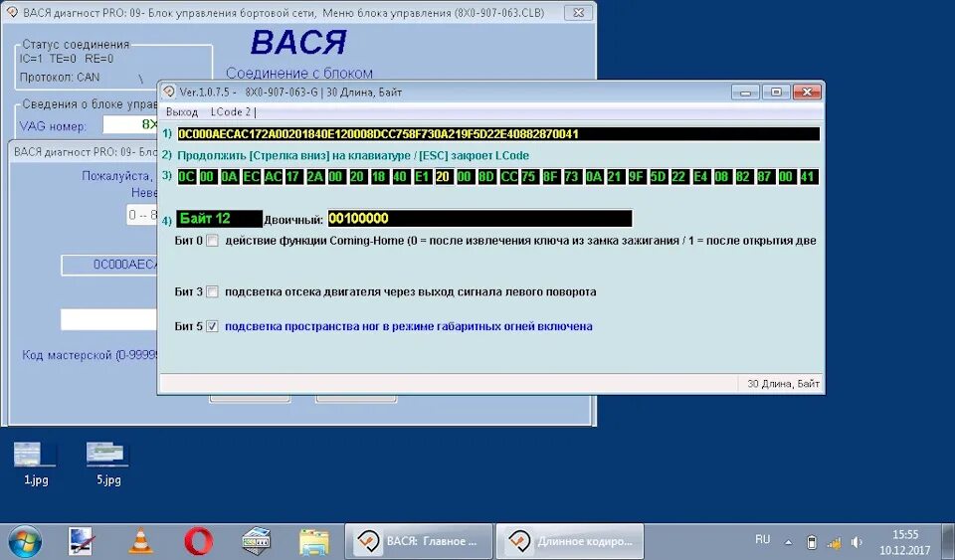Screen dimensions: 955x560
Task: Select byte cell 75
Action: point(528,177)
